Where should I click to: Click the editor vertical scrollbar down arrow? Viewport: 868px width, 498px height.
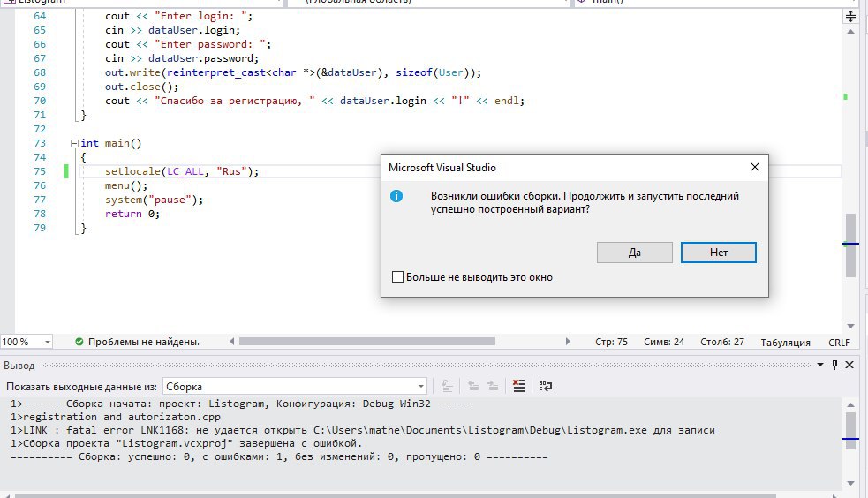coord(851,326)
